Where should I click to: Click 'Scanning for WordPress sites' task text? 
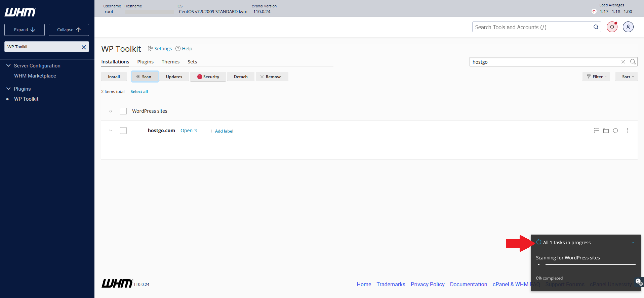[x=568, y=258]
